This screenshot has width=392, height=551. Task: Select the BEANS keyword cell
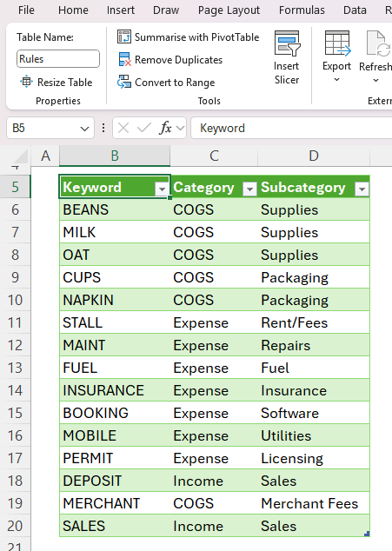(115, 209)
